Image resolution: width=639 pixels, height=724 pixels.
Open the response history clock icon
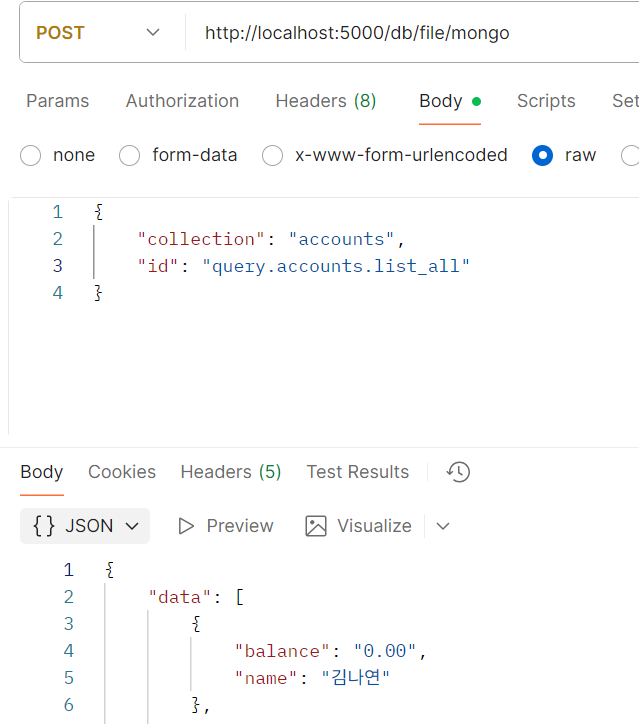tap(458, 472)
